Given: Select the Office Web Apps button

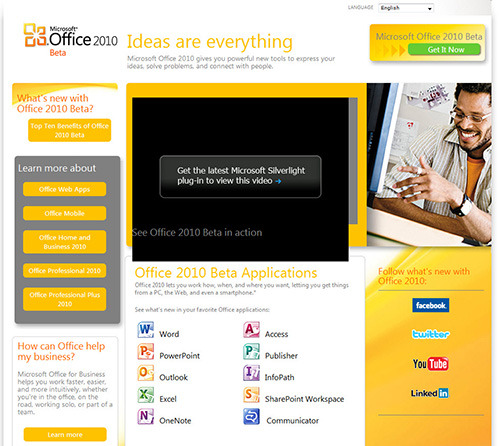Looking at the screenshot, I should pyautogui.click(x=64, y=189).
